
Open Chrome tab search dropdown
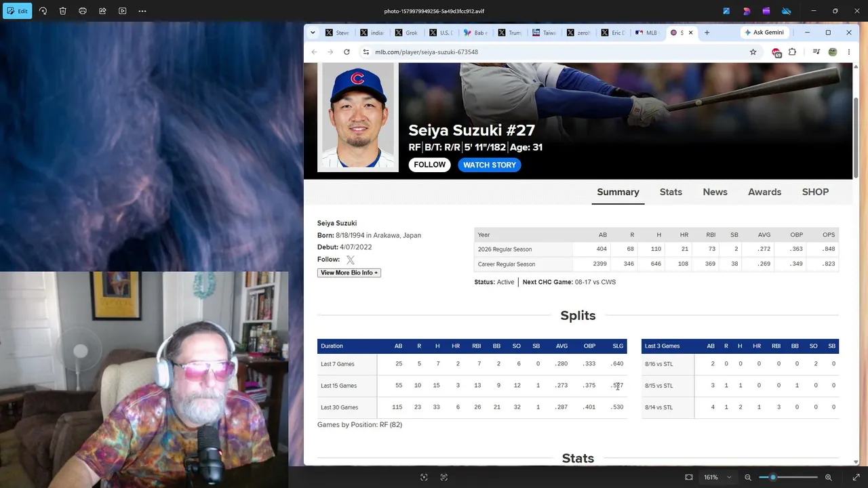point(313,33)
